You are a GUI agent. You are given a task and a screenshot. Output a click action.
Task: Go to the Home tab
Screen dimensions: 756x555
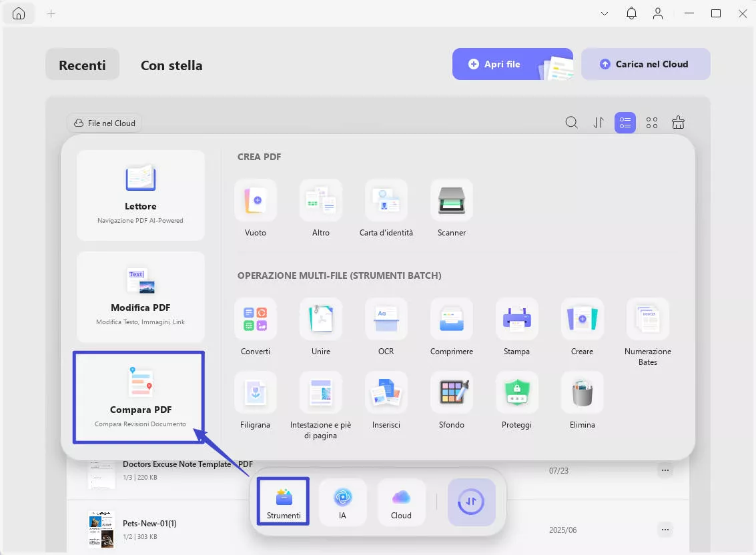pyautogui.click(x=19, y=13)
